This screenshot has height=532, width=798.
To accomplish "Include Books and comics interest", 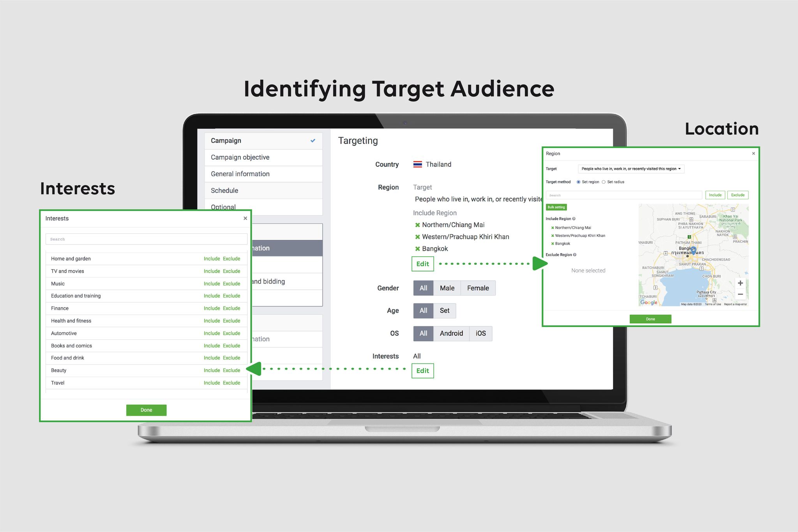I will pos(212,346).
